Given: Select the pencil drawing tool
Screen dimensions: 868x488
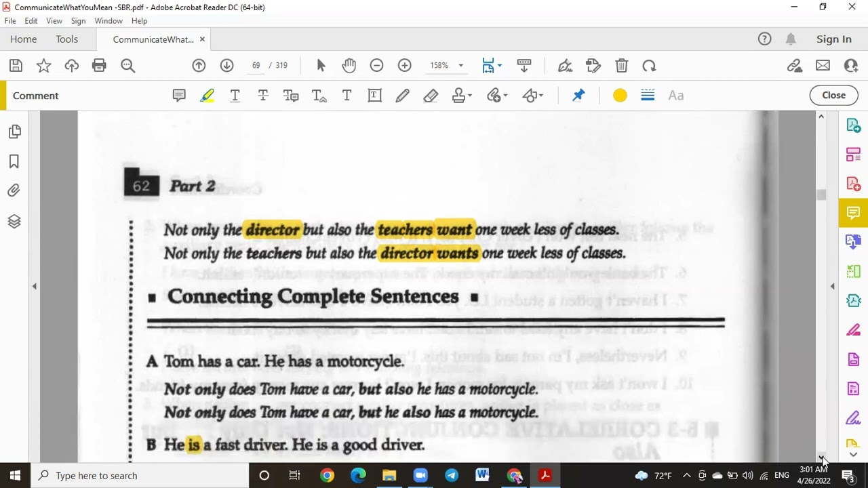Looking at the screenshot, I should click(402, 96).
